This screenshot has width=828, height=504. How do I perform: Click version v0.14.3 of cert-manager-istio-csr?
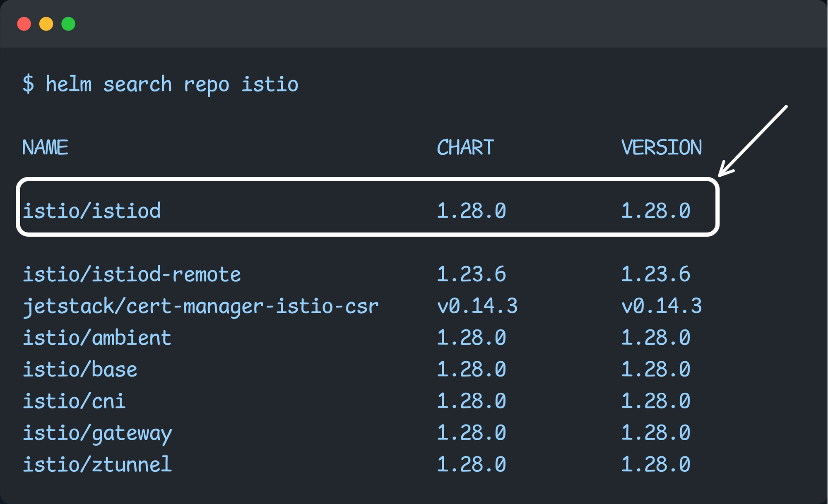(x=661, y=306)
